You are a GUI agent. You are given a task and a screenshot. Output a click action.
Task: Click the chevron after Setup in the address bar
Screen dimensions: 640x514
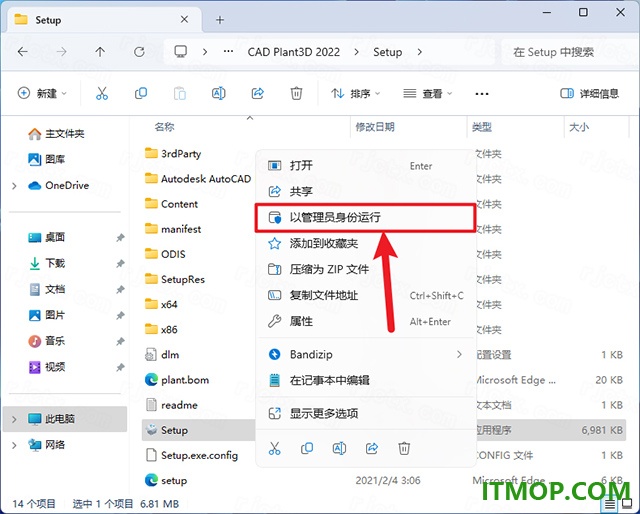point(420,52)
